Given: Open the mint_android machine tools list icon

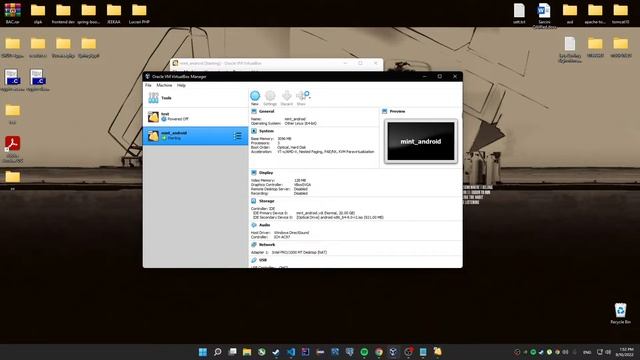Looking at the screenshot, I should [238, 136].
